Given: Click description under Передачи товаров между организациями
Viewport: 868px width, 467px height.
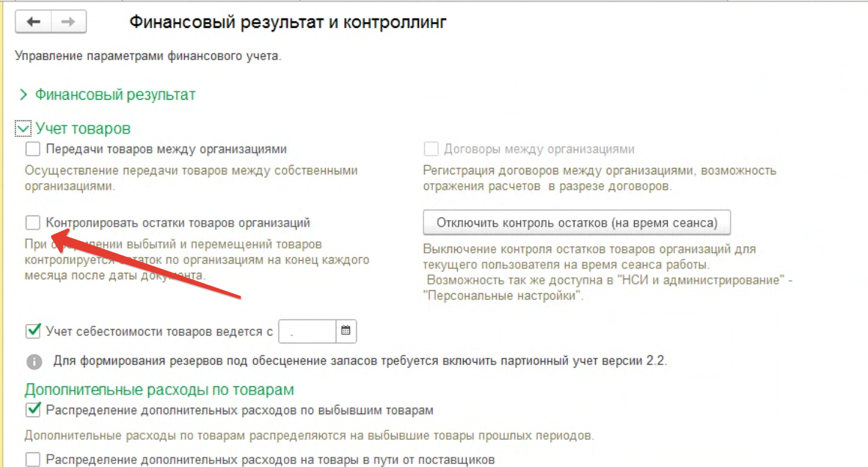Looking at the screenshot, I should (x=191, y=178).
